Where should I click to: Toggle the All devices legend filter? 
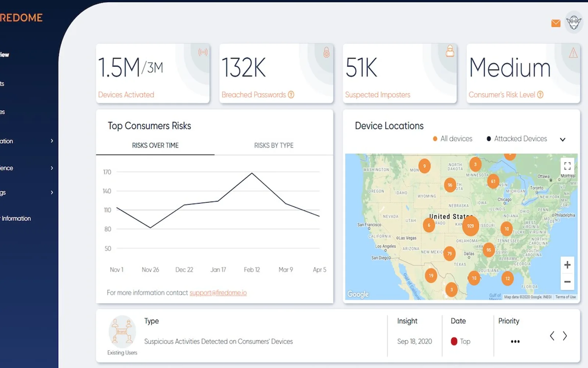click(x=452, y=139)
